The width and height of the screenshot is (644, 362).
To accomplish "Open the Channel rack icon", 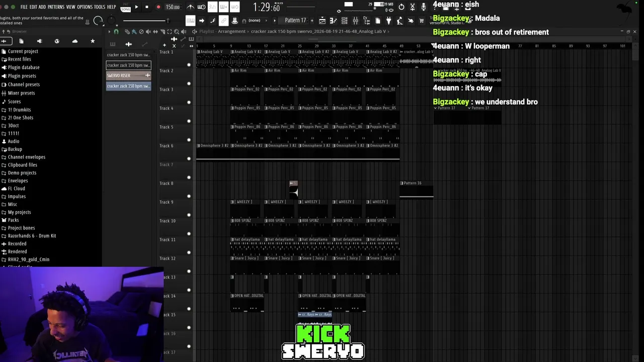I will (345, 21).
